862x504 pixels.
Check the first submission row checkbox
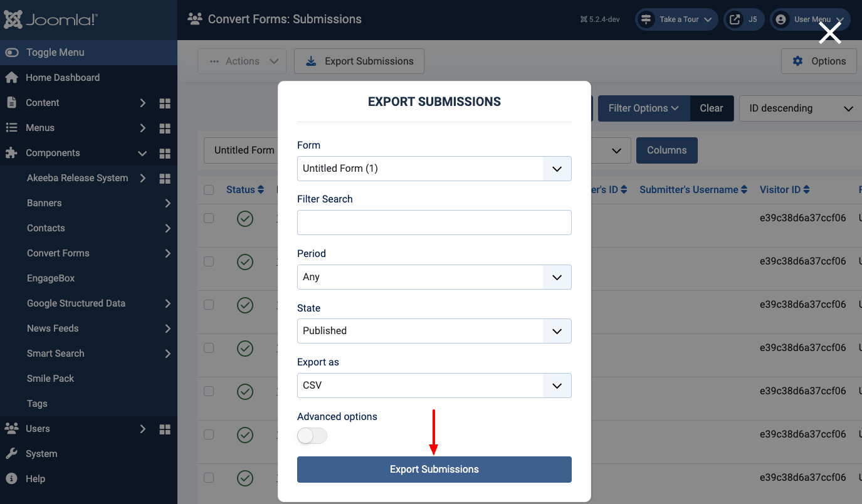click(209, 218)
